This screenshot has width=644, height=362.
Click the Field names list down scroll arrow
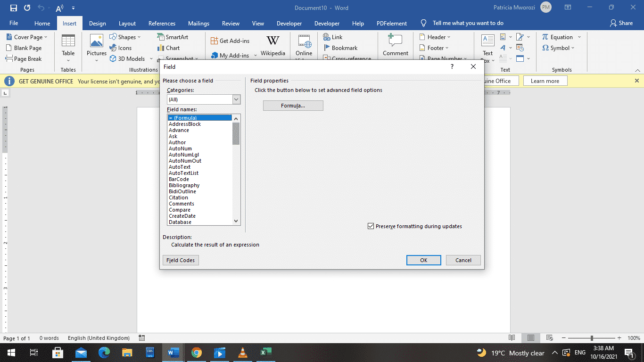(x=236, y=221)
